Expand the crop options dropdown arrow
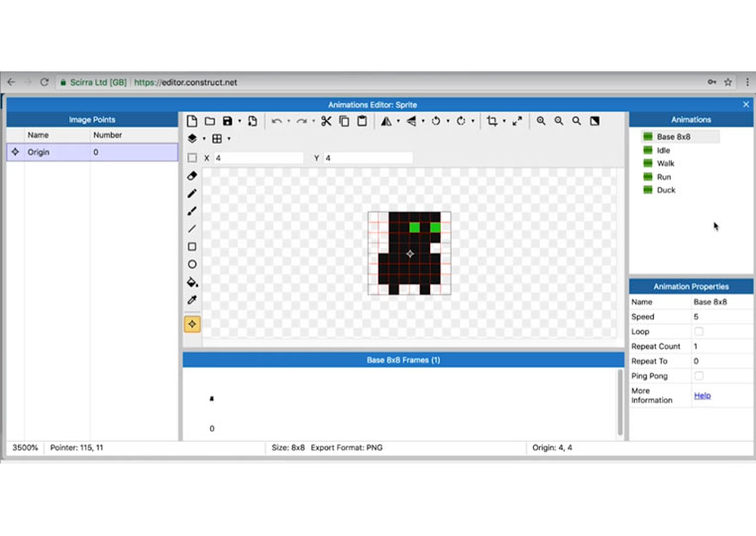This screenshot has height=536, width=756. click(504, 121)
